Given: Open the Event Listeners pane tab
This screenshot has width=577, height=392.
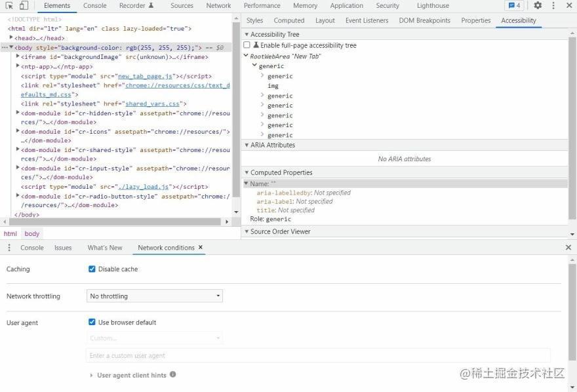Looking at the screenshot, I should 367,20.
